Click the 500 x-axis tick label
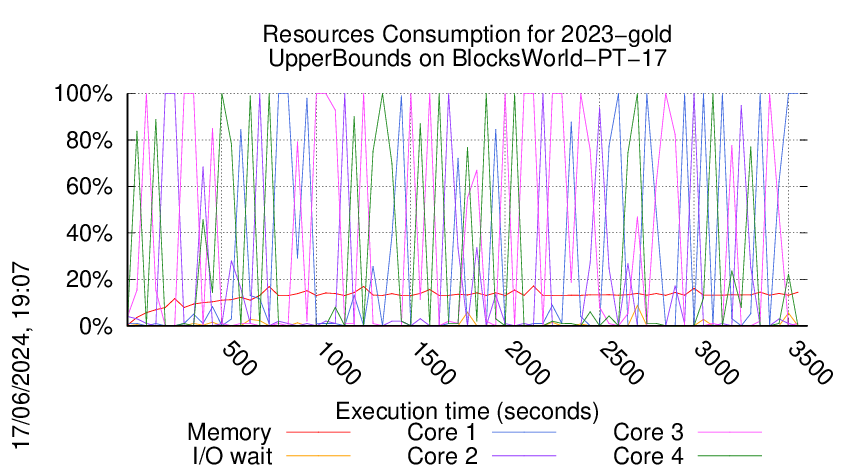850x475 pixels. click(239, 358)
